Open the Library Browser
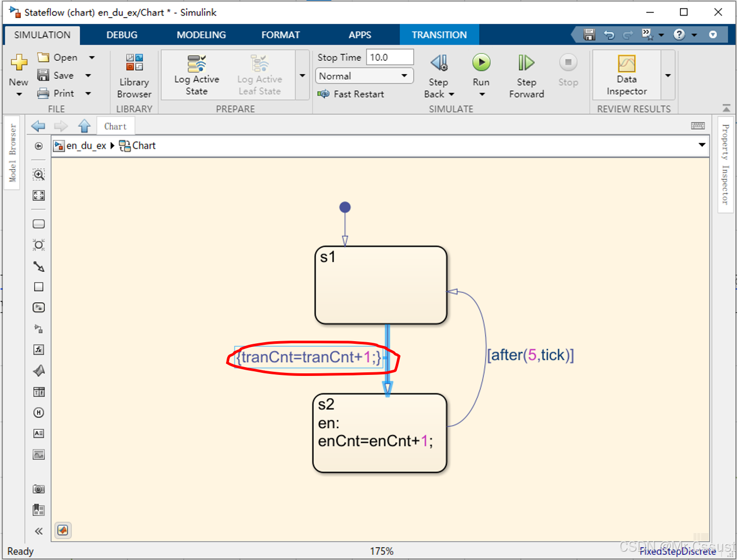 [x=134, y=76]
